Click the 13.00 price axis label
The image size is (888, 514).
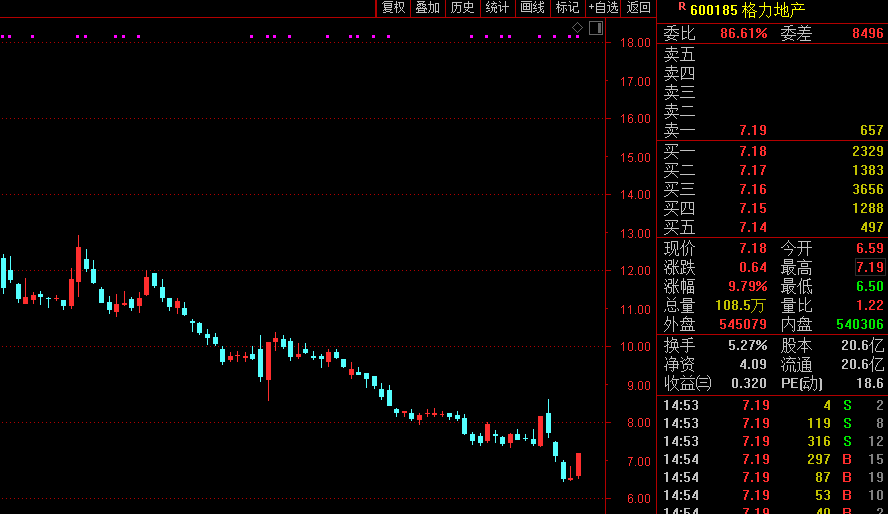pos(635,234)
